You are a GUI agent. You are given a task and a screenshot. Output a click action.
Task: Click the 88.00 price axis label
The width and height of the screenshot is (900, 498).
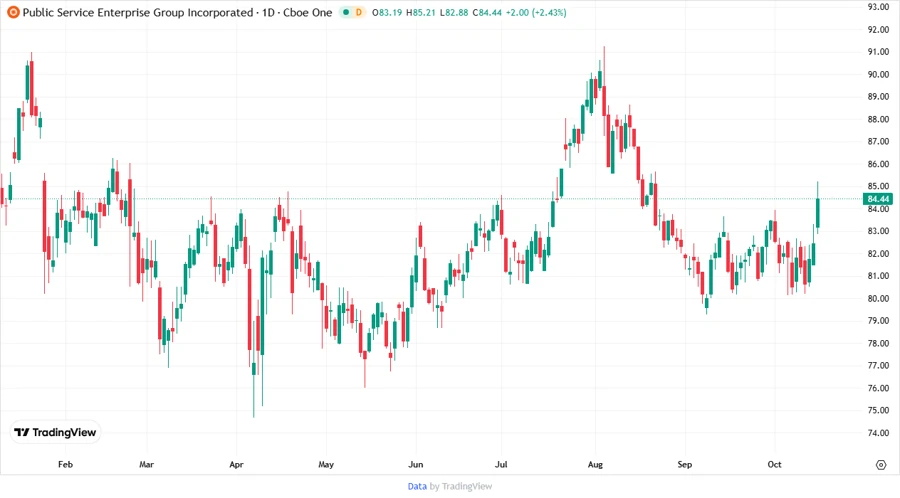878,119
